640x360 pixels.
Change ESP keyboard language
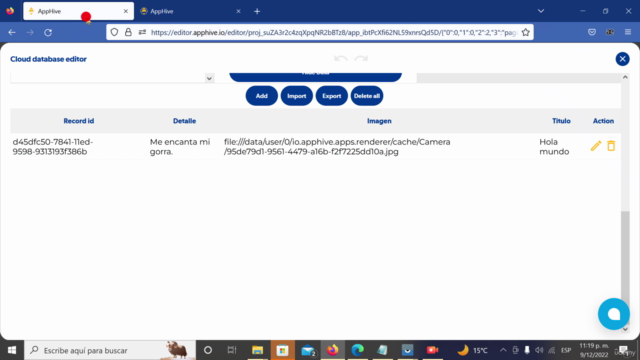tap(566, 350)
